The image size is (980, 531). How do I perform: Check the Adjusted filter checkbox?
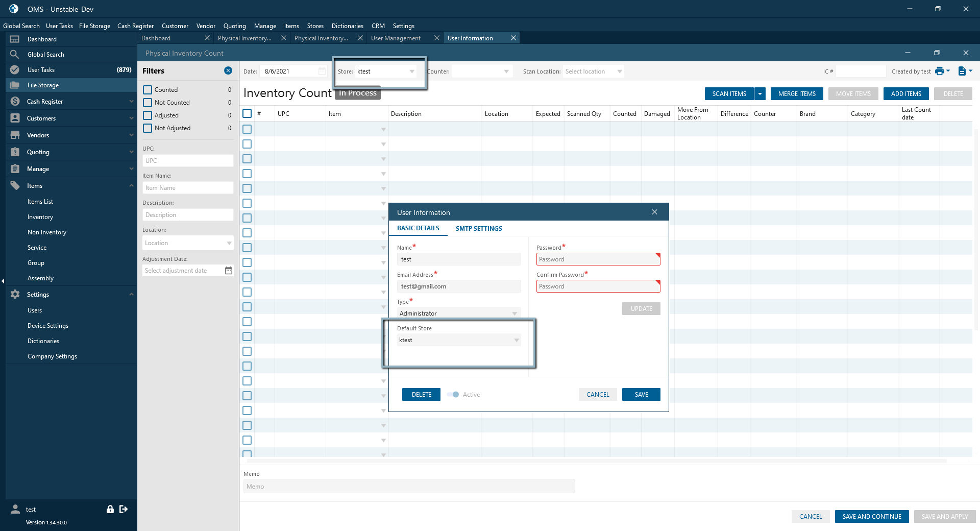pyautogui.click(x=148, y=115)
